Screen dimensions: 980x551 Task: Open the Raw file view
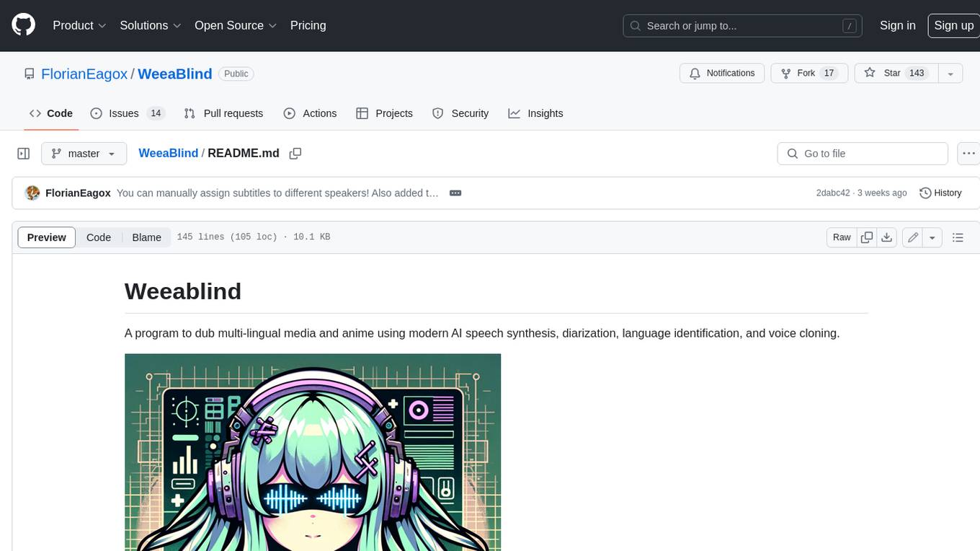coord(842,237)
